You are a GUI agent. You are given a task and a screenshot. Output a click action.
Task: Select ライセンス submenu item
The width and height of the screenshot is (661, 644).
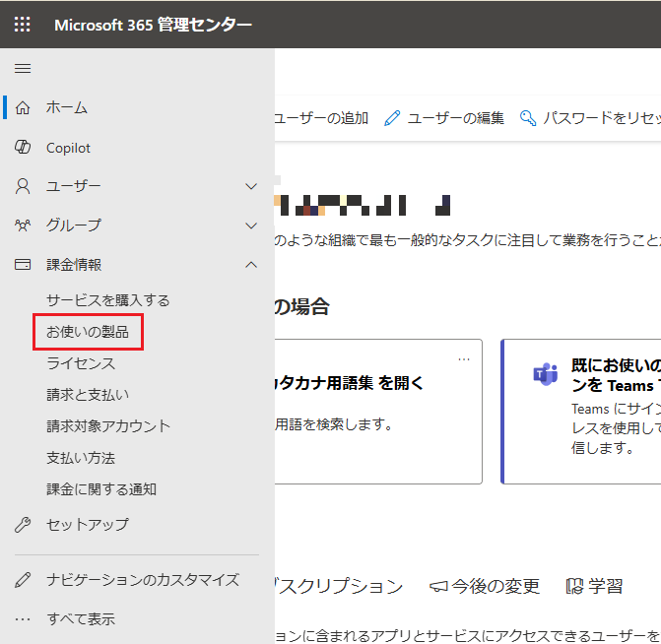(81, 363)
